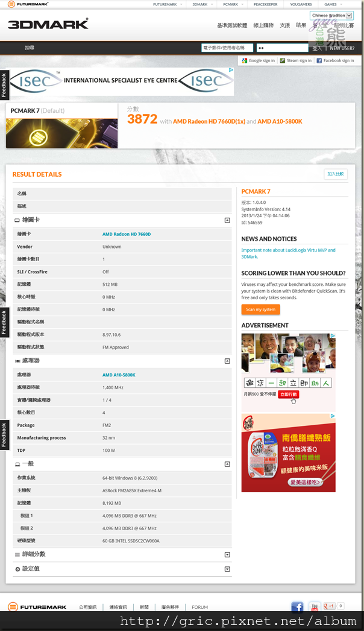364x631 pixels.
Task: Click 搜尋 in the dark bar
Action: click(30, 48)
